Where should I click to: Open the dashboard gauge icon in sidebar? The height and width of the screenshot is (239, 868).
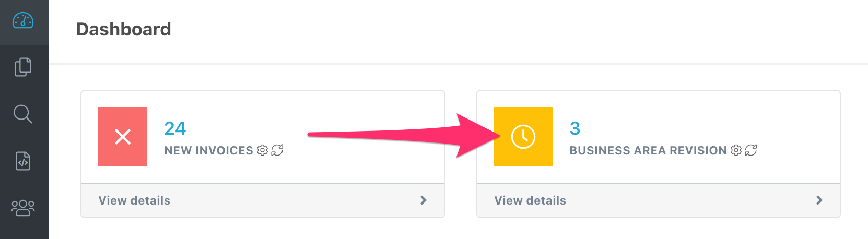pyautogui.click(x=23, y=21)
